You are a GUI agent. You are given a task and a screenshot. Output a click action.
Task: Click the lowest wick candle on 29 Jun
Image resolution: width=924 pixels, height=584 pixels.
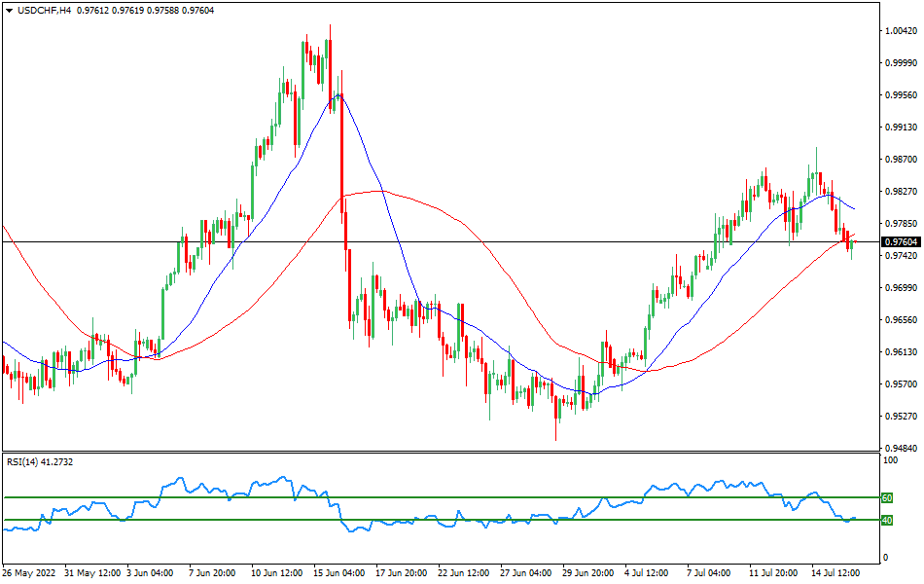(x=557, y=419)
